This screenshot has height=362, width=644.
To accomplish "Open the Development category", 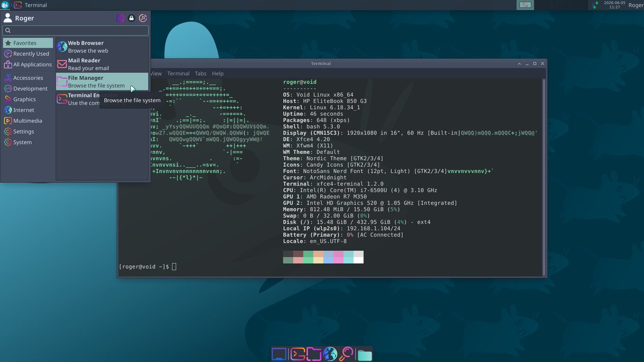I will pyautogui.click(x=28, y=88).
